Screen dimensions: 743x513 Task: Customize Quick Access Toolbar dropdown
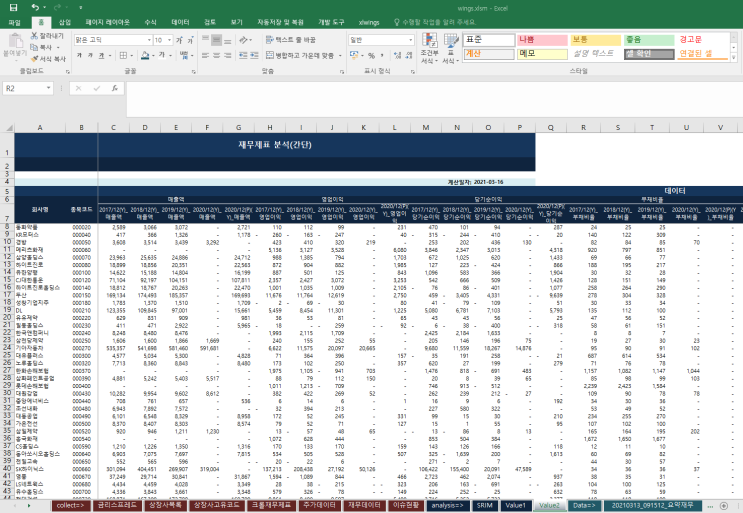click(80, 7)
